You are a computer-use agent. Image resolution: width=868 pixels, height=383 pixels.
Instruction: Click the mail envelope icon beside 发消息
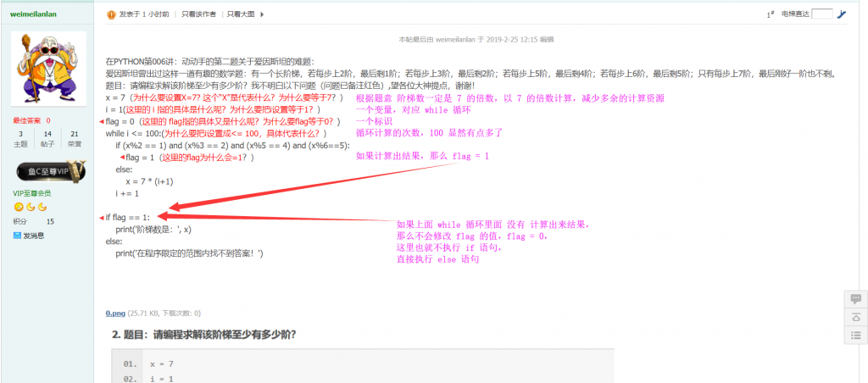(x=17, y=236)
